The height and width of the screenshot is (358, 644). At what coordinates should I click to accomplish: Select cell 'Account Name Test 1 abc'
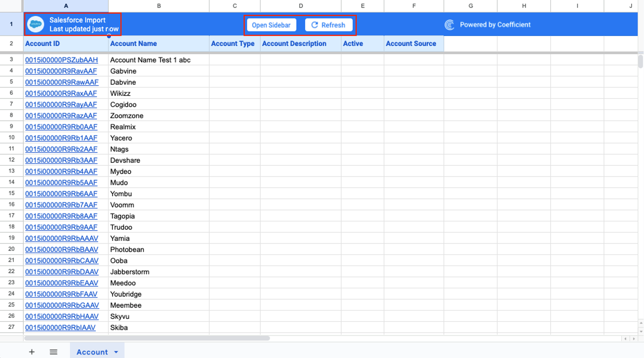[159, 60]
